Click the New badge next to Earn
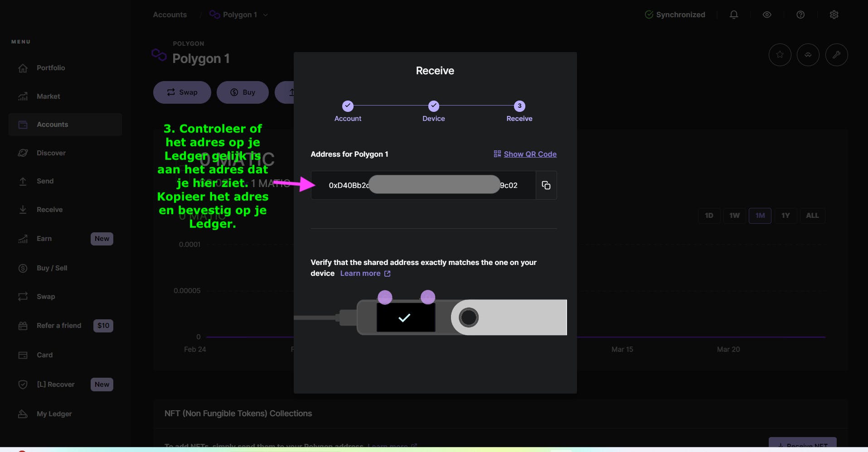The image size is (868, 452). click(102, 239)
